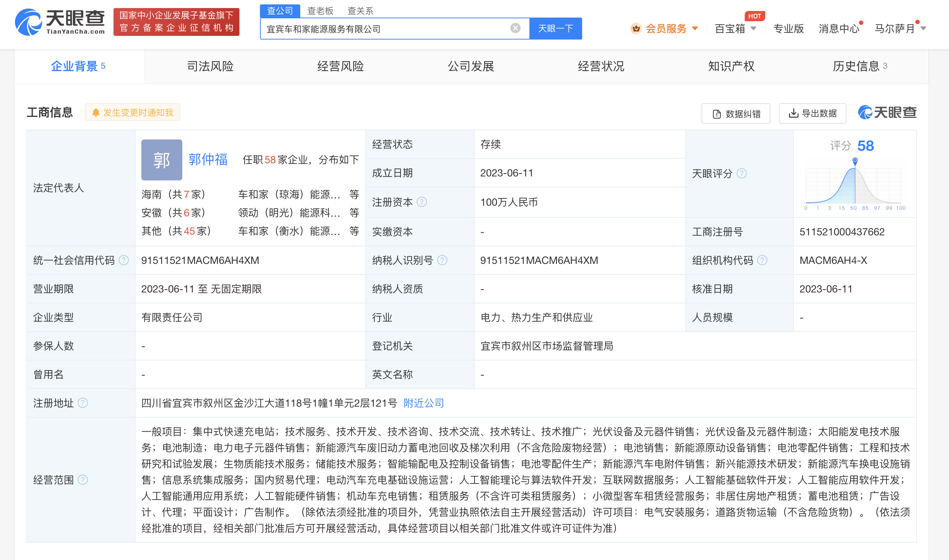
Task: Click the 数据纠错 button
Action: click(736, 113)
